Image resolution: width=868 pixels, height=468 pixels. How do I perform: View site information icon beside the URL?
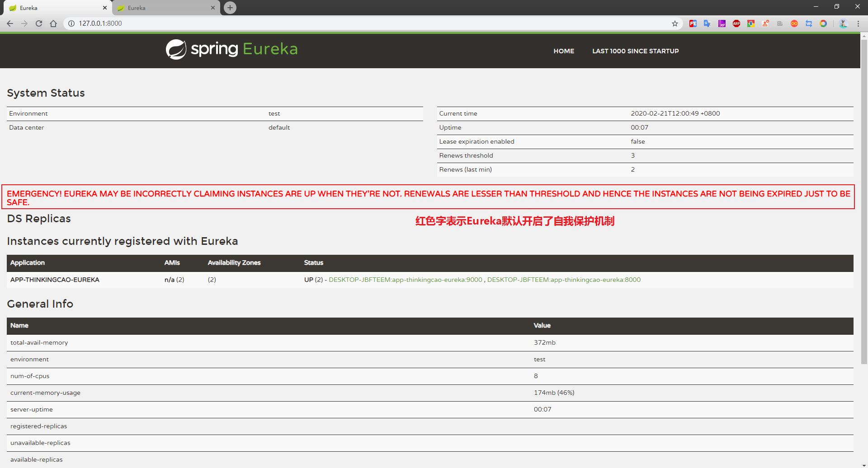[x=71, y=23]
